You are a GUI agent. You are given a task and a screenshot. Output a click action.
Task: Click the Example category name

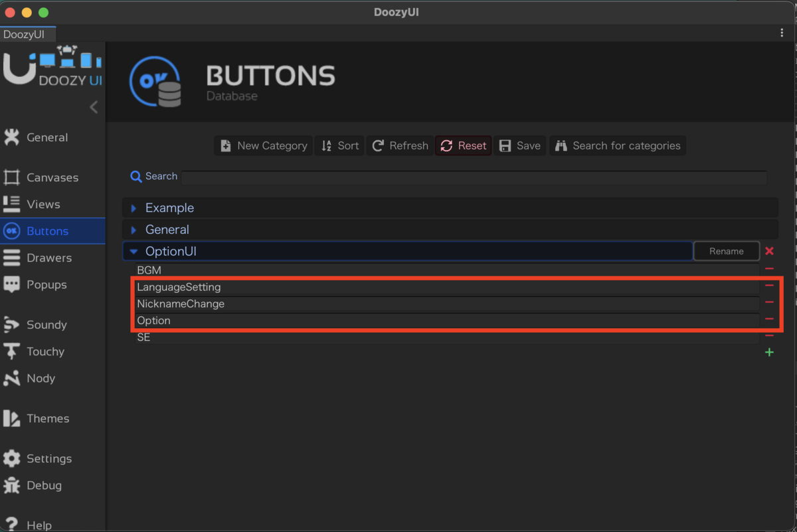[x=169, y=208]
